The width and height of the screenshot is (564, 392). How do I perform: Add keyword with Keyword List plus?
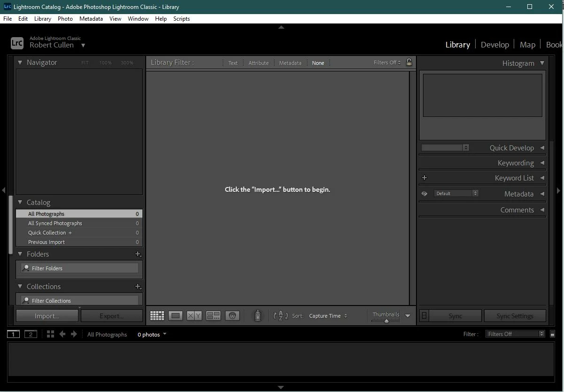pos(424,178)
